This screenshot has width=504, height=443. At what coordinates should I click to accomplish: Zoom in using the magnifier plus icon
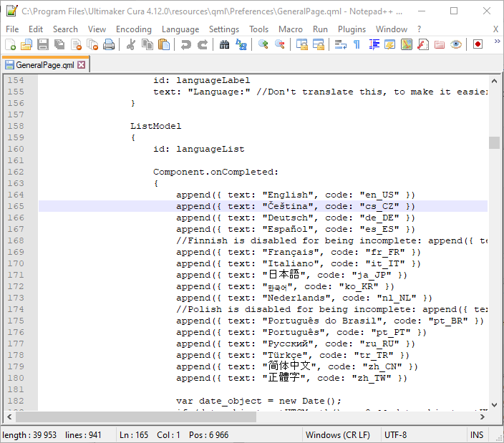pos(263,44)
